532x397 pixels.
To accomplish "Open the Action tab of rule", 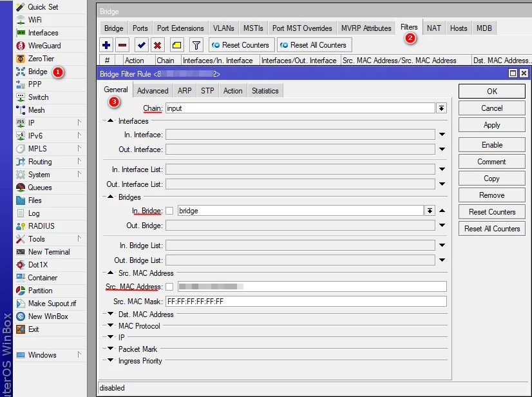I will [x=233, y=91].
